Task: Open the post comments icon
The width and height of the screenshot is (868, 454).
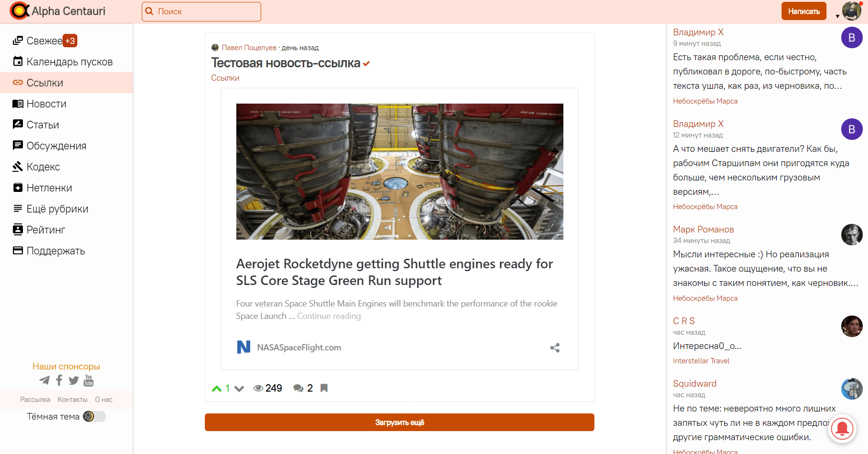Action: 298,388
